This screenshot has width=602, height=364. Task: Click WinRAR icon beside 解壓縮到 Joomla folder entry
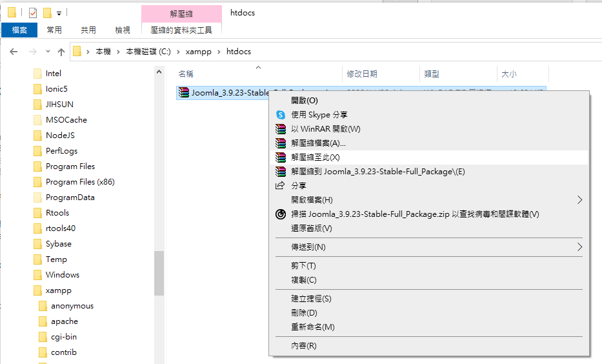281,172
